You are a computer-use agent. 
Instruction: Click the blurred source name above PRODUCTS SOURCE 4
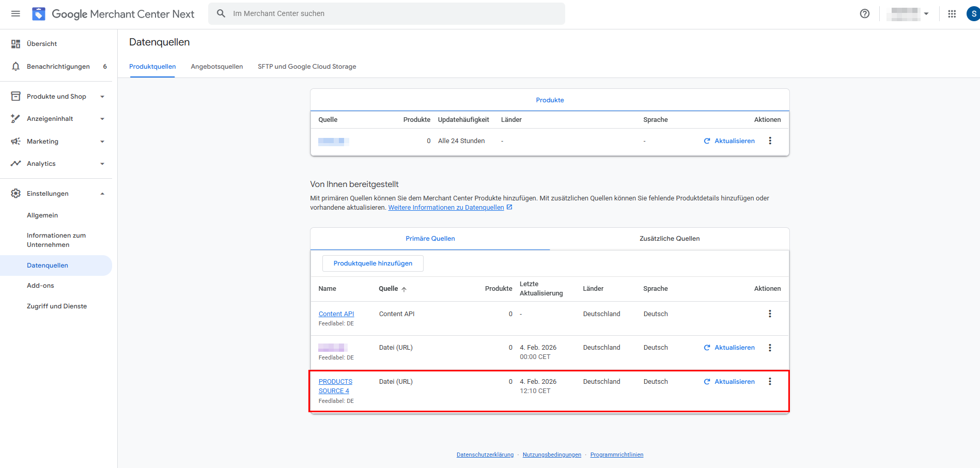point(333,348)
